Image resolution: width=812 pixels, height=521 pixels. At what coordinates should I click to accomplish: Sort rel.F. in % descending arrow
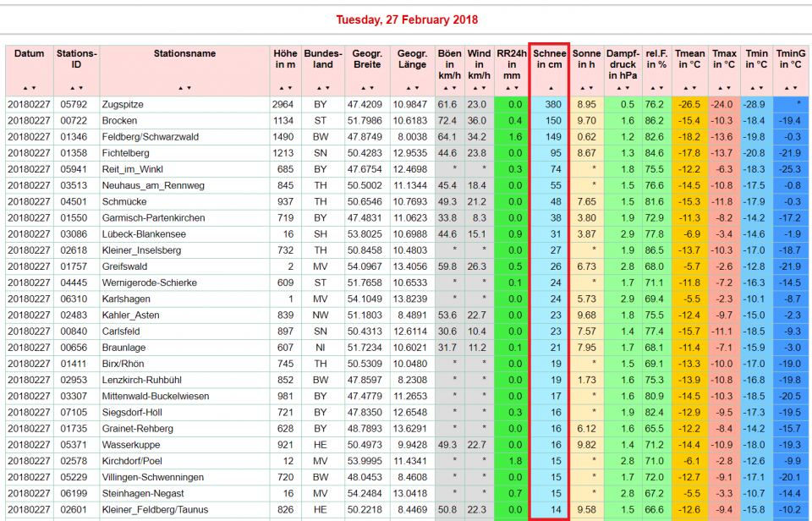click(x=661, y=88)
